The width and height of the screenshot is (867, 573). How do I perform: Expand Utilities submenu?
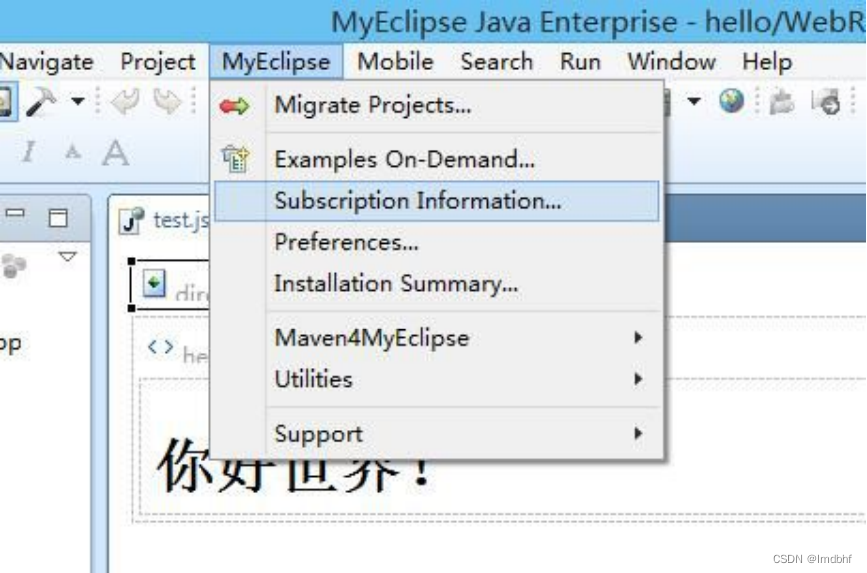(437, 379)
